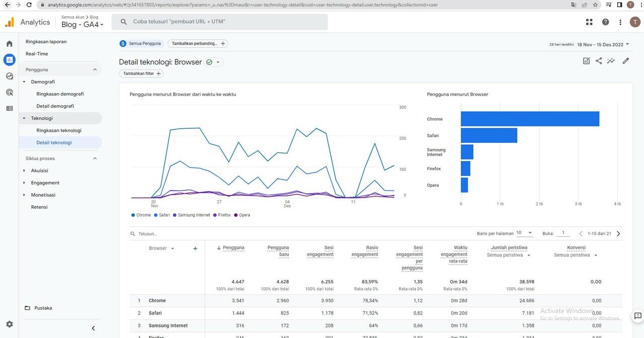This screenshot has width=644, height=338.
Task: Open the Pustaka library folder
Action: [x=39, y=308]
